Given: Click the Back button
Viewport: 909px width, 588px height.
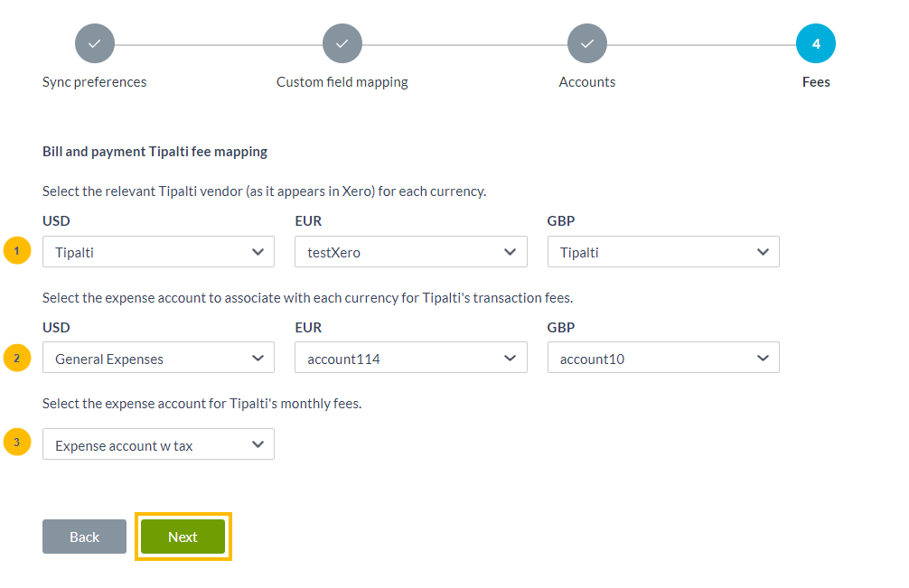Looking at the screenshot, I should 84,536.
